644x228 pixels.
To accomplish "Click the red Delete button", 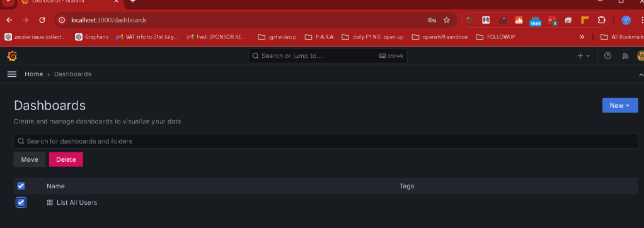I will (66, 159).
